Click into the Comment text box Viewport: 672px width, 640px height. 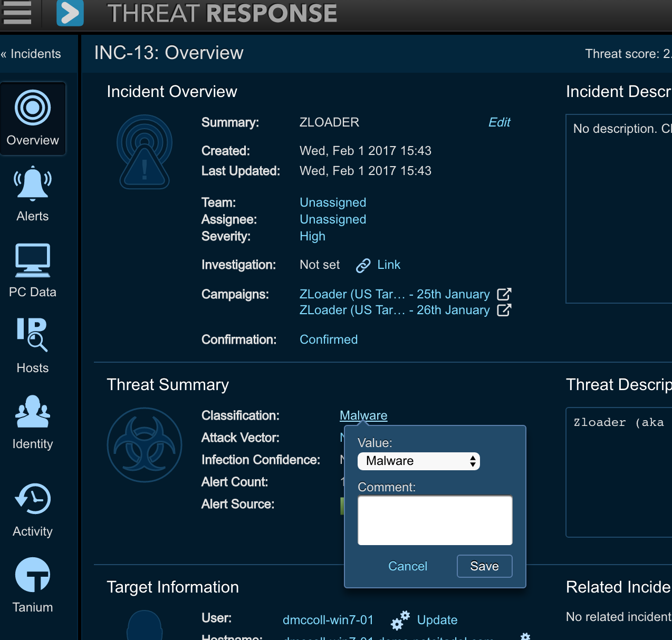point(435,520)
